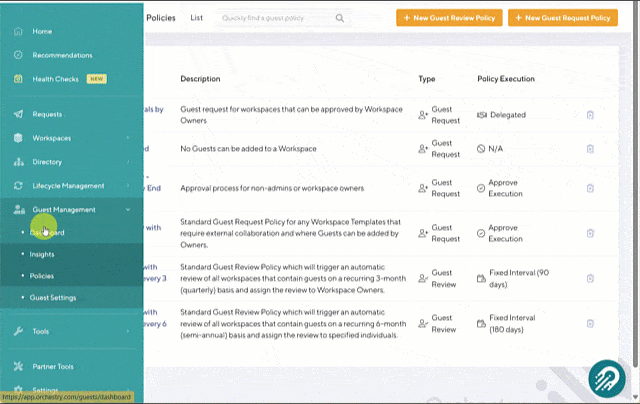Viewport: 640px width, 404px height.
Task: Open the guest Dashboard submenu item
Action: [48, 233]
